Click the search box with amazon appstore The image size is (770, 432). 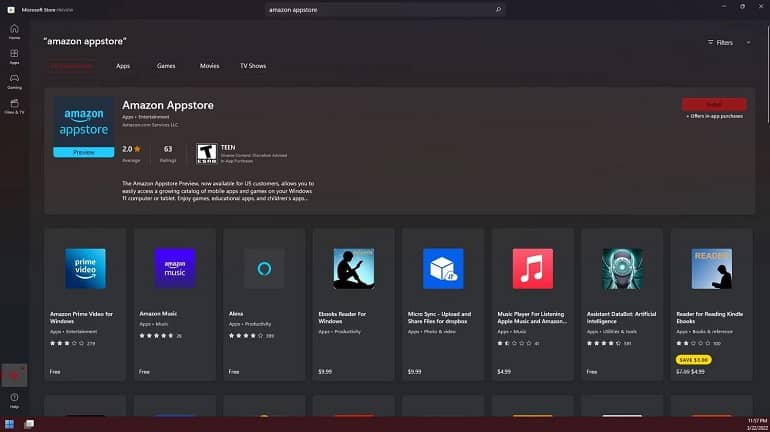click(385, 9)
